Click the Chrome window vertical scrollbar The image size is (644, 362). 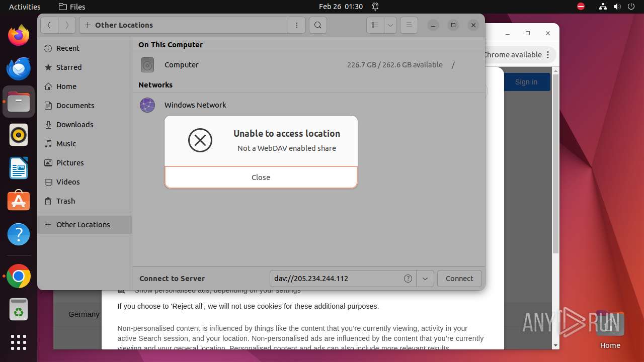point(555,163)
